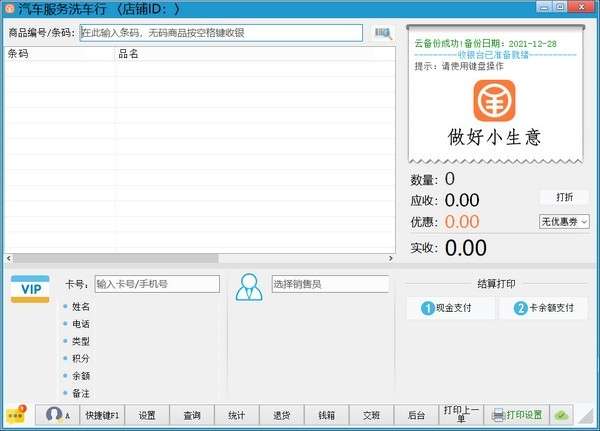Click the orange store logo
Screen dimensions: 600x431
pyautogui.click(x=494, y=101)
